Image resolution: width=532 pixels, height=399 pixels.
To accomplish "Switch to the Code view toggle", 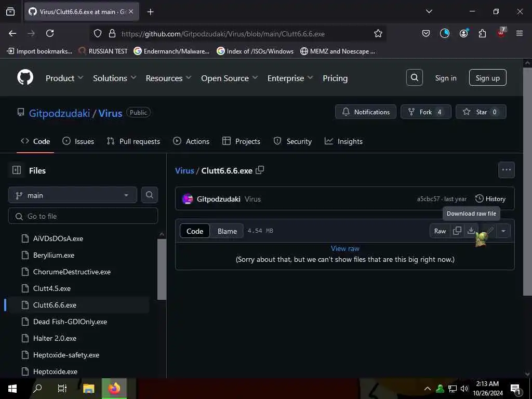I will [x=195, y=231].
